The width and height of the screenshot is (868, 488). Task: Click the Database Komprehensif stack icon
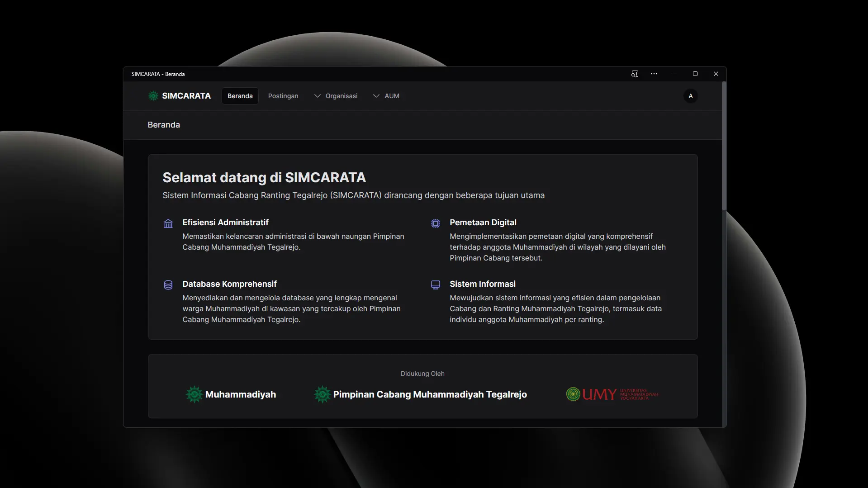[x=168, y=285]
